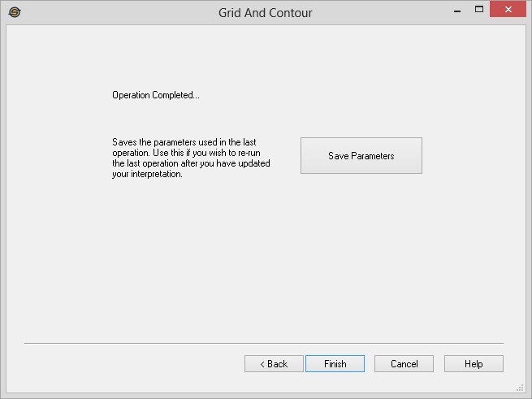Click 'the last operation after you have updated'
The height and width of the screenshot is (399, 532).
tap(191, 163)
